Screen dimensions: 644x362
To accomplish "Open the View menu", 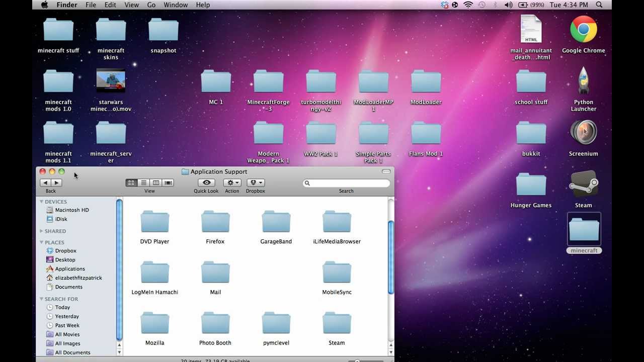I will coord(131,5).
